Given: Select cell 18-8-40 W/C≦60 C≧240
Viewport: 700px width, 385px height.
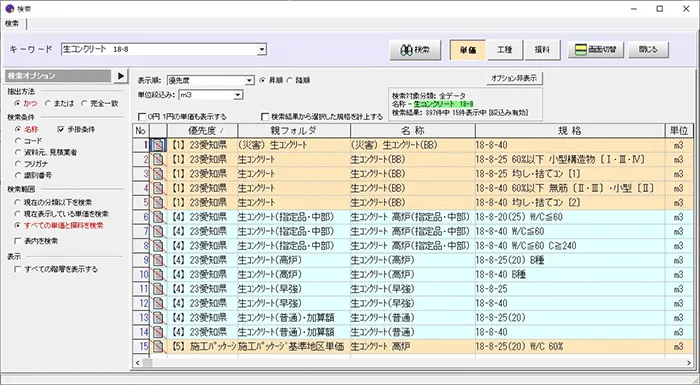Looking at the screenshot, I should click(x=570, y=246).
